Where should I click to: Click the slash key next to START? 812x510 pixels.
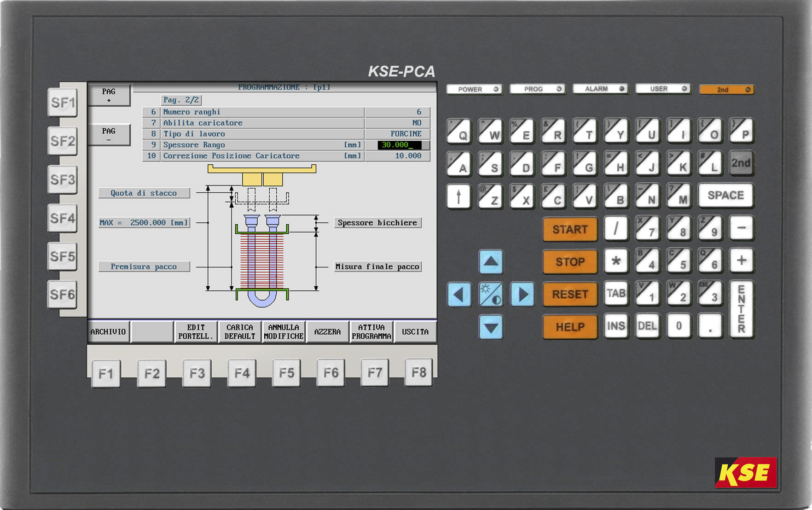[x=616, y=228]
